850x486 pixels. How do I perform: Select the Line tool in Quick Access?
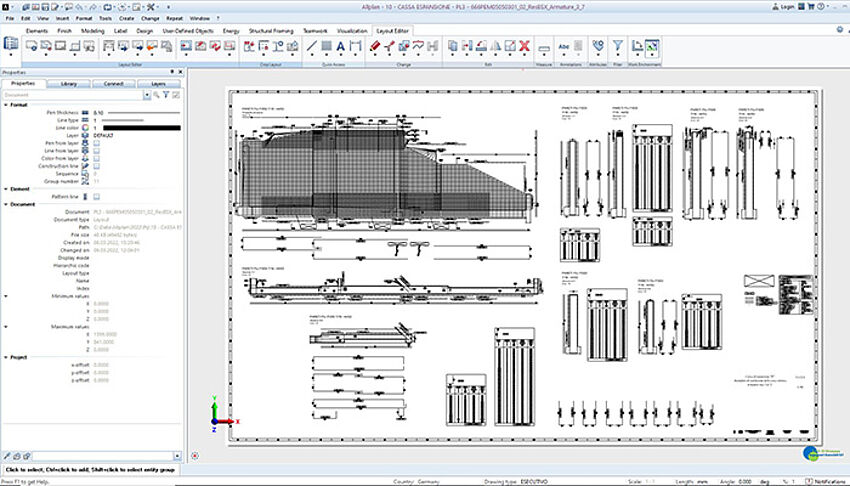(x=312, y=46)
